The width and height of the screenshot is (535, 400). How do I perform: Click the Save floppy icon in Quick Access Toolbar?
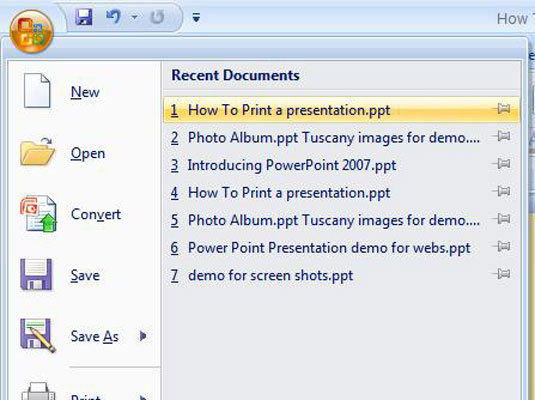pos(84,17)
